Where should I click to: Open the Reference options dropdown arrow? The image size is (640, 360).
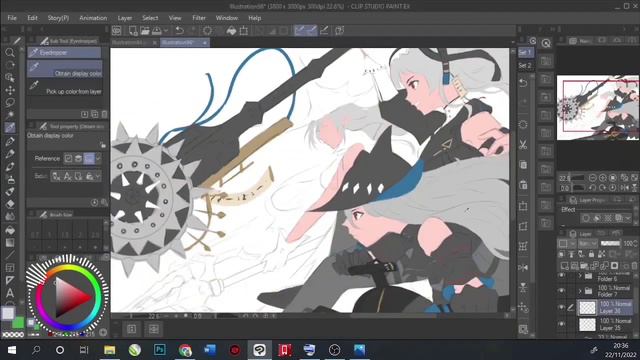(x=98, y=158)
